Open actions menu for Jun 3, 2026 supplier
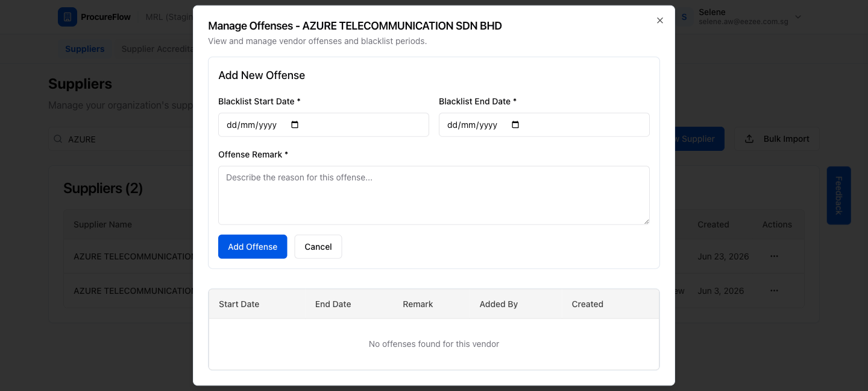868x391 pixels. tap(775, 291)
